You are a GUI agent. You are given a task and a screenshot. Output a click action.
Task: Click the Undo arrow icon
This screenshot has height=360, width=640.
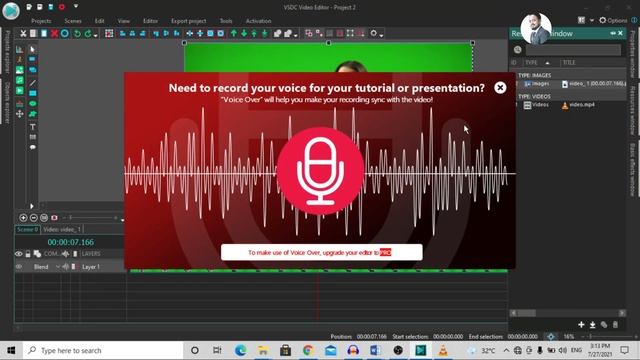[77, 33]
